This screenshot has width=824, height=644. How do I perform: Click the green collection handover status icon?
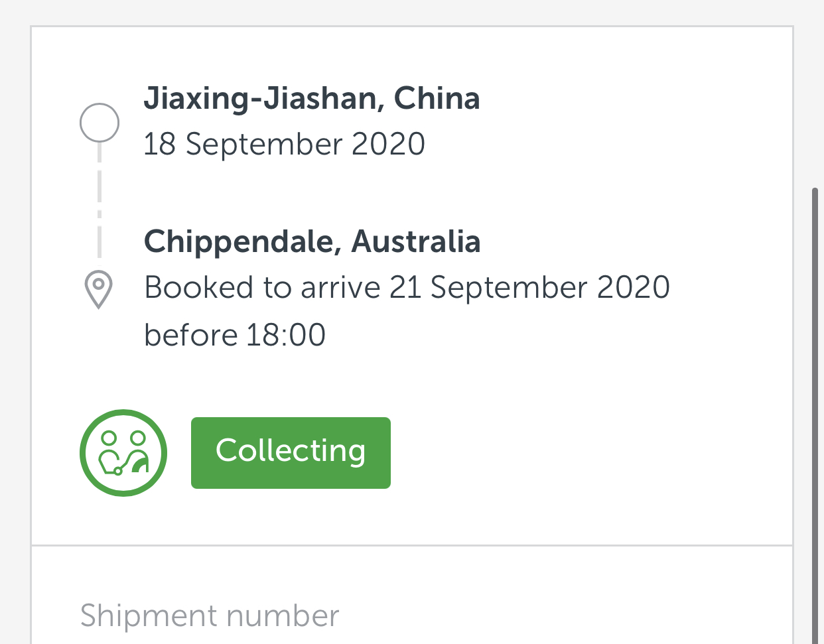(123, 453)
